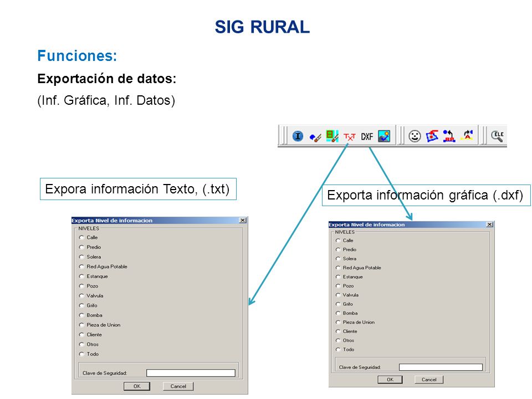Select the green grid paintbrush tool icon
This screenshot has width=532, height=399.
[x=332, y=136]
